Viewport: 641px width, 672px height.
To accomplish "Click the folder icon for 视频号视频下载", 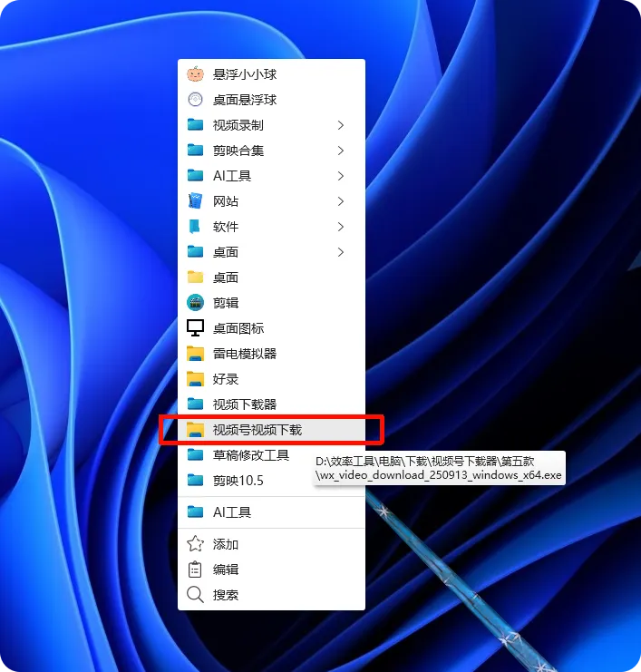I will pyautogui.click(x=196, y=430).
